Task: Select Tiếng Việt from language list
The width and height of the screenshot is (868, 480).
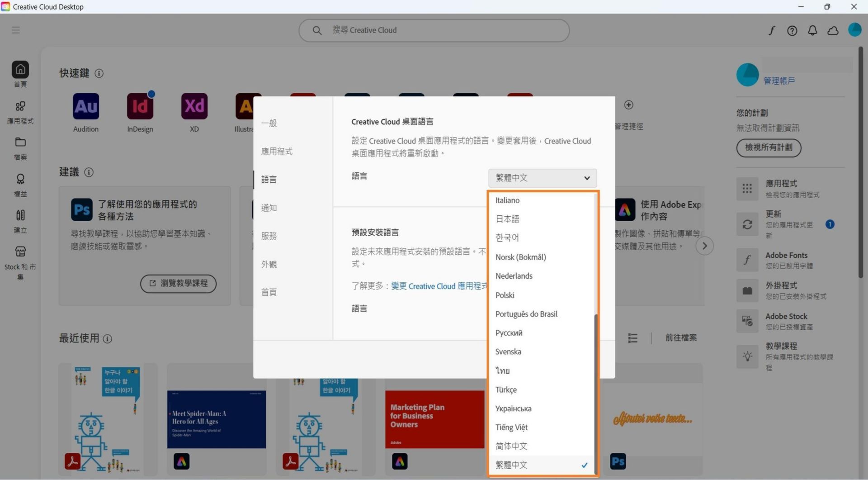Action: 541,428
